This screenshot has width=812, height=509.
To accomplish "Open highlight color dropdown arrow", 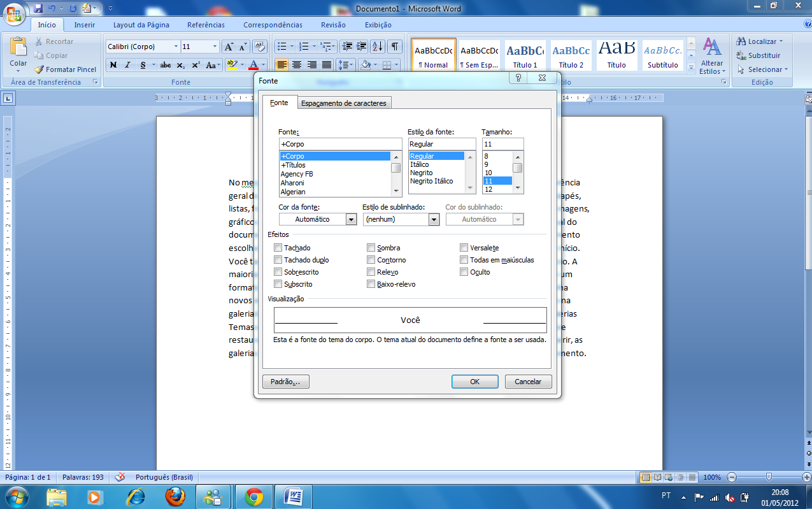I will (x=242, y=65).
